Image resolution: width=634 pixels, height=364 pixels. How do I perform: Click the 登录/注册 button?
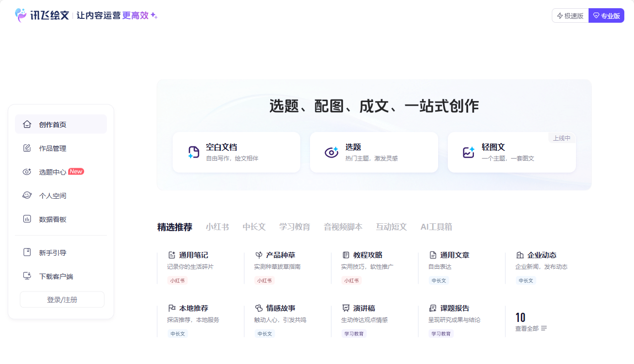pos(62,299)
